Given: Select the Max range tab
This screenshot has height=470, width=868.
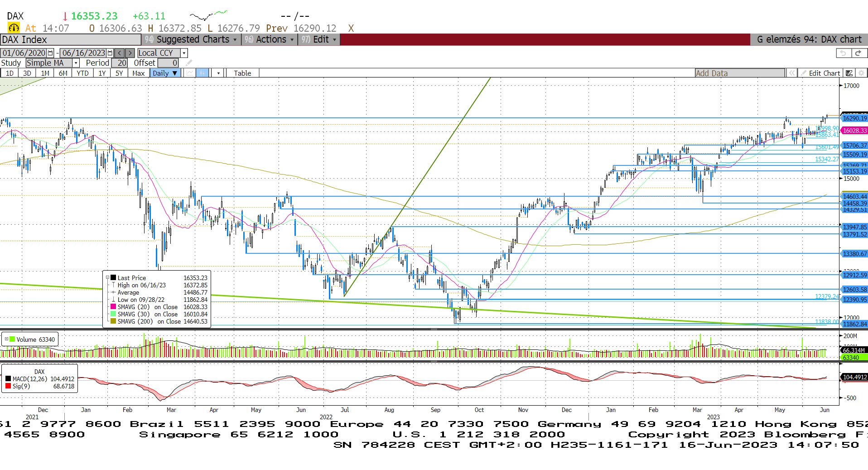Looking at the screenshot, I should pyautogui.click(x=139, y=73).
